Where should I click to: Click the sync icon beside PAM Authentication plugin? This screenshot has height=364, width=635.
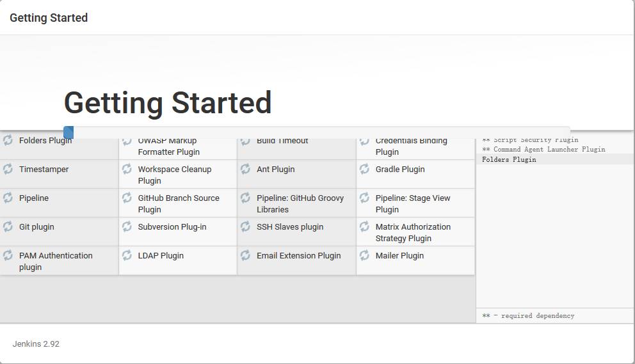(8, 255)
